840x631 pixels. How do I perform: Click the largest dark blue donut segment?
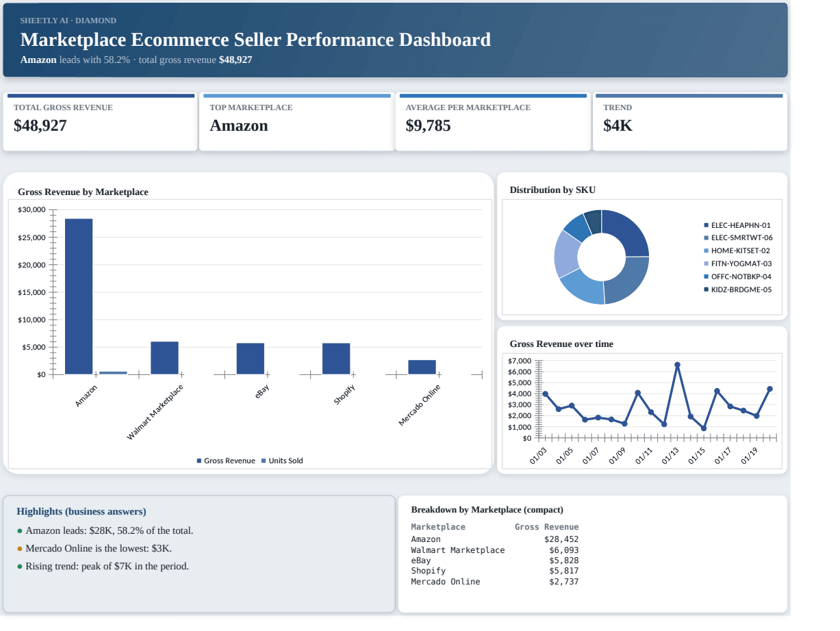[x=628, y=231]
